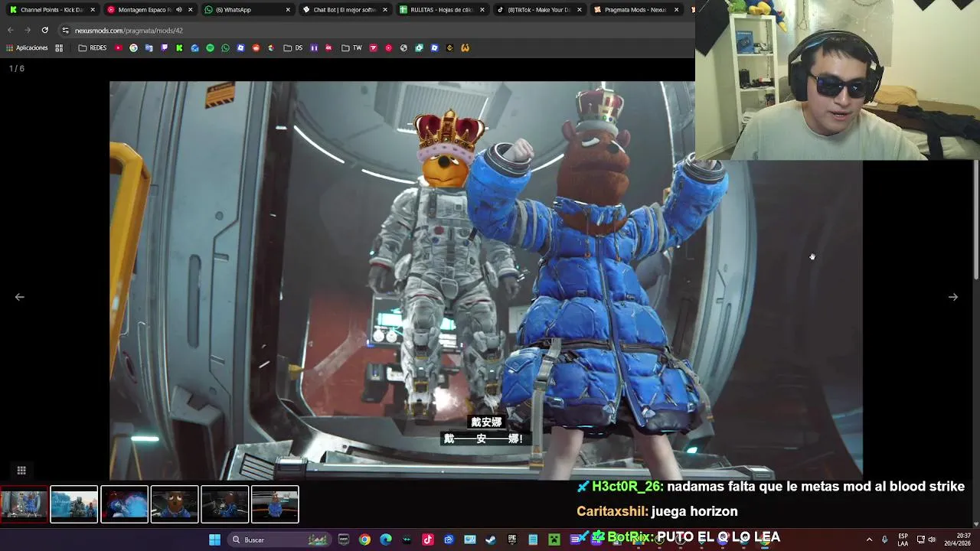This screenshot has height=551, width=980.
Task: Reload the Nexus Mods page
Action: coord(44,31)
